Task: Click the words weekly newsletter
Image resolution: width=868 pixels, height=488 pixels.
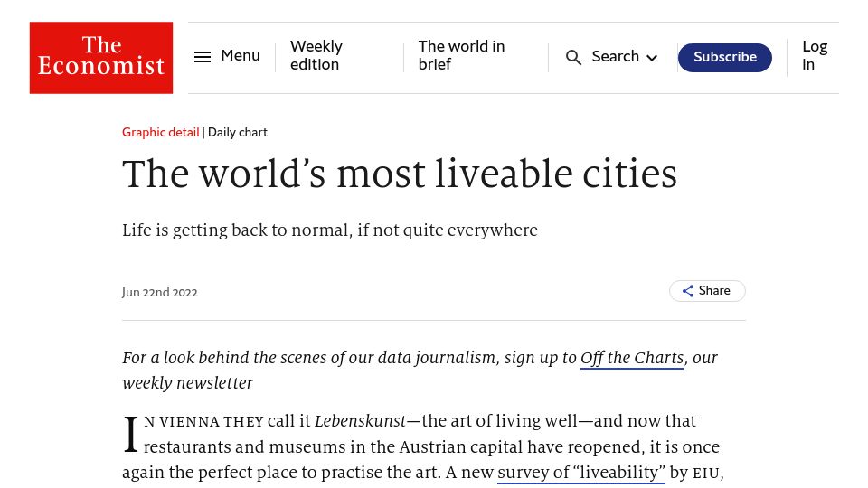Action: coord(188,383)
